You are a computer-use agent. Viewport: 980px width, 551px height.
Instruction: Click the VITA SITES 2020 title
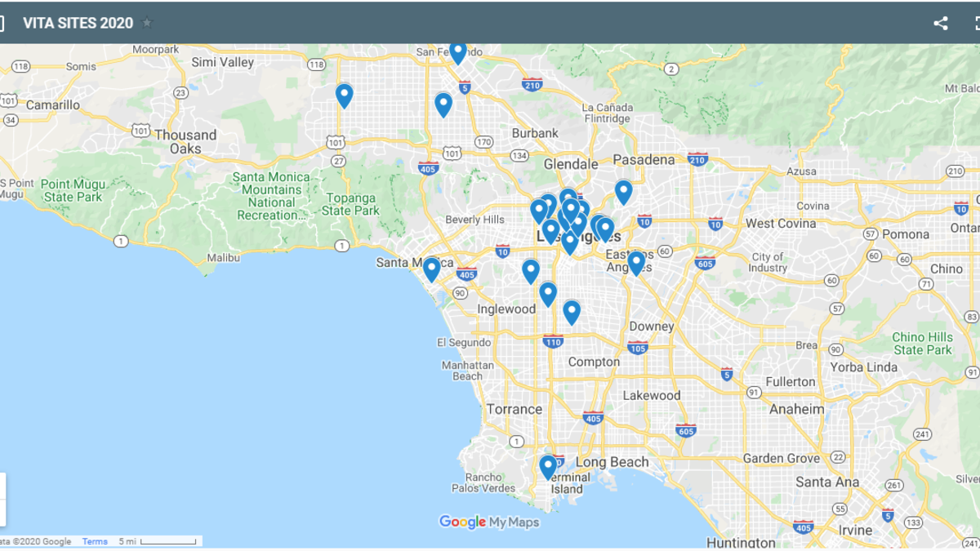78,23
